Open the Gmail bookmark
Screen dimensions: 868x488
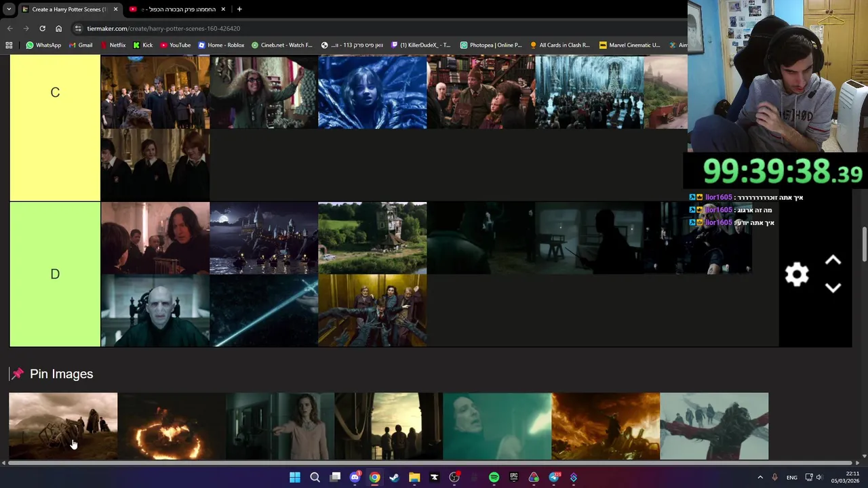(x=80, y=45)
